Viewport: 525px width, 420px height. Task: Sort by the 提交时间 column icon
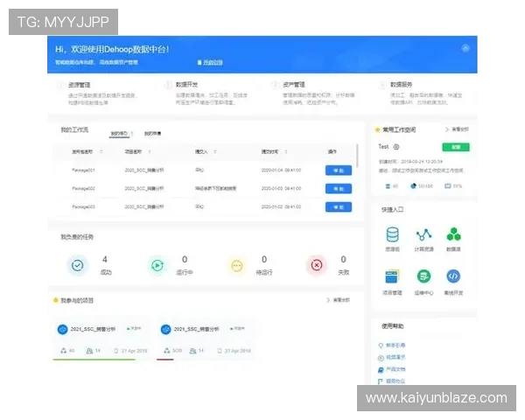click(286, 151)
